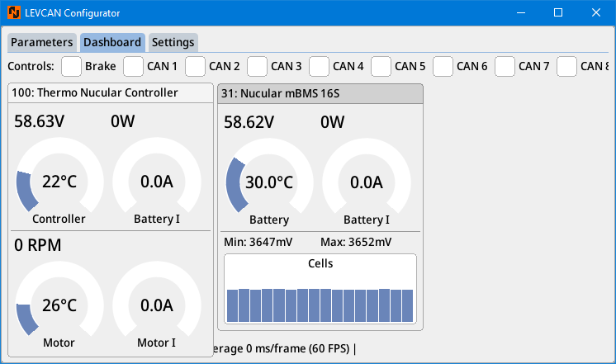This screenshot has height=364, width=616.
Task: Toggle the CAN 7 checkbox
Action: [x=505, y=66]
